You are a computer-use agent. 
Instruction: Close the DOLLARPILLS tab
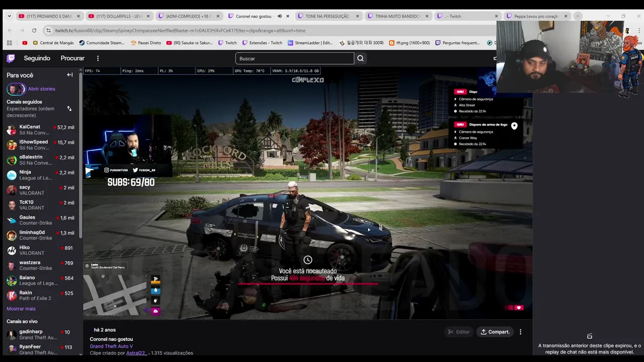click(148, 16)
